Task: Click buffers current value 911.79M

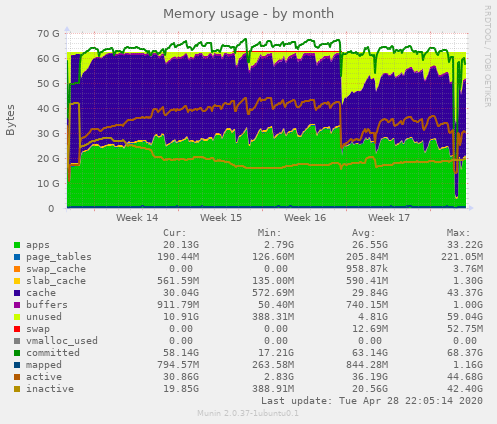Action: (178, 305)
